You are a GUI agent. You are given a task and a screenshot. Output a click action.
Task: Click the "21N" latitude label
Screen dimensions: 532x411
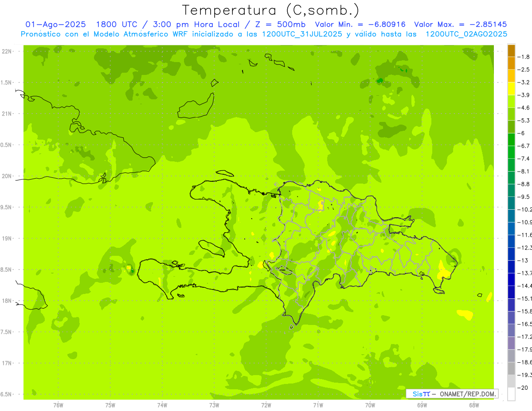pos(8,114)
